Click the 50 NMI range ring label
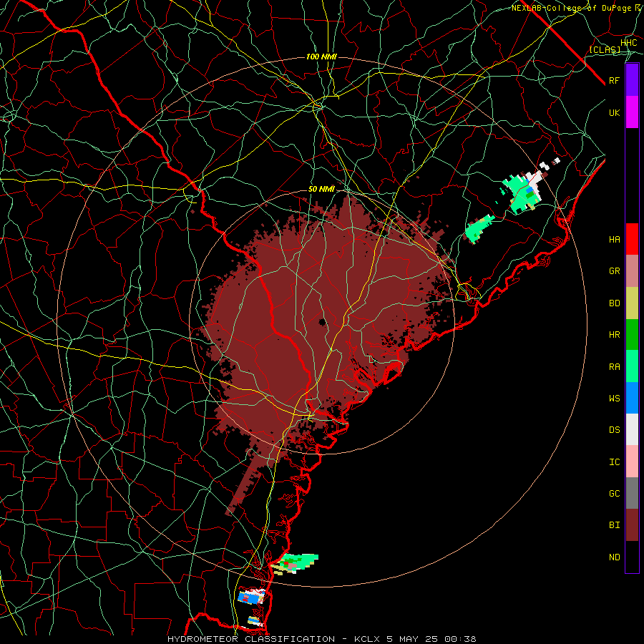Screen dimensions: 644x644 (321, 189)
